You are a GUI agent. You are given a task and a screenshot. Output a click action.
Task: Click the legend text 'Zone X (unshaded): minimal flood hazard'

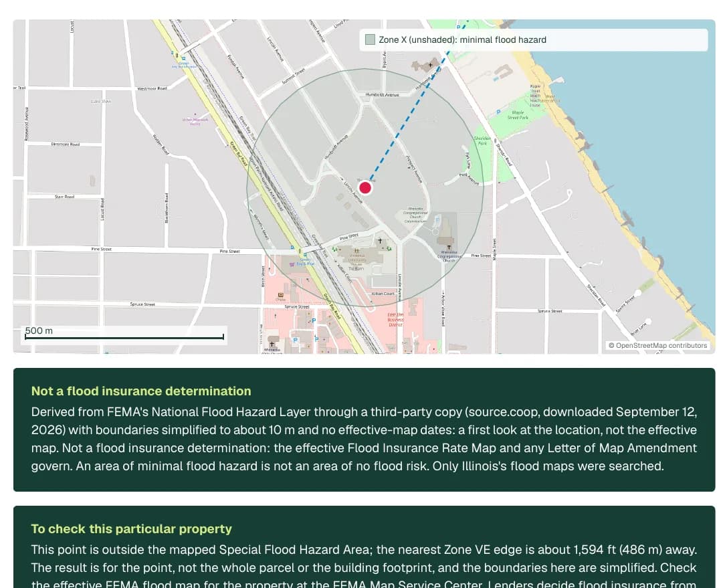click(462, 39)
